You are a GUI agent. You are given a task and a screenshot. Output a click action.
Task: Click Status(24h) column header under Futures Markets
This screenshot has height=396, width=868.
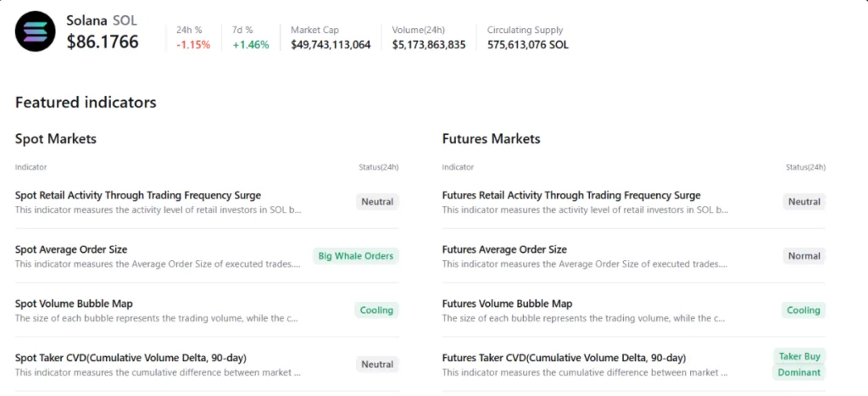point(806,167)
